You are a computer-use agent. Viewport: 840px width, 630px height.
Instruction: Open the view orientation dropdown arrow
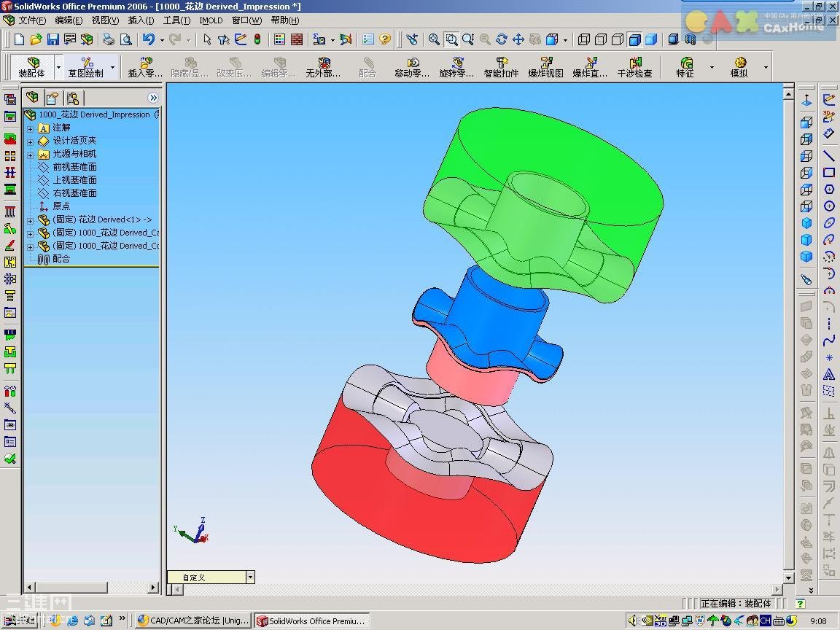565,39
